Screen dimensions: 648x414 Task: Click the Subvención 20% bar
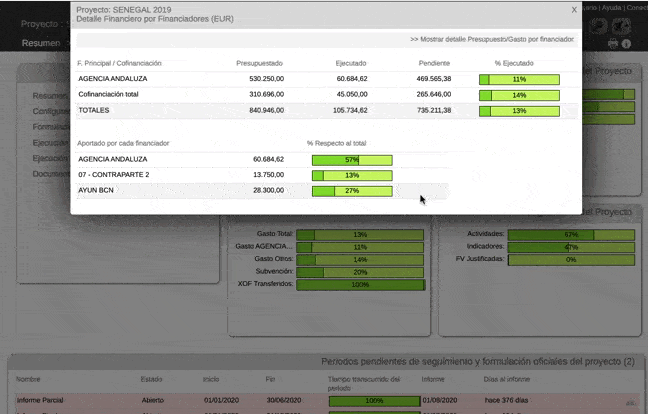360,272
